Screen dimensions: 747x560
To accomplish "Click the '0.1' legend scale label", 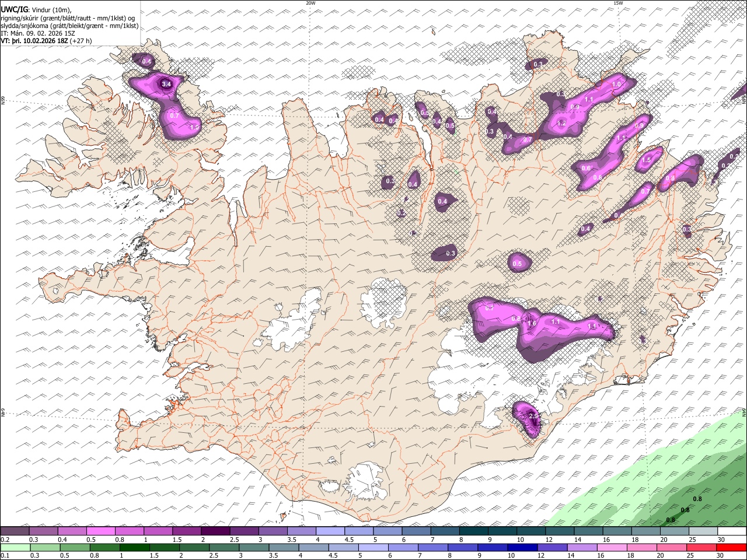I will point(5,556).
